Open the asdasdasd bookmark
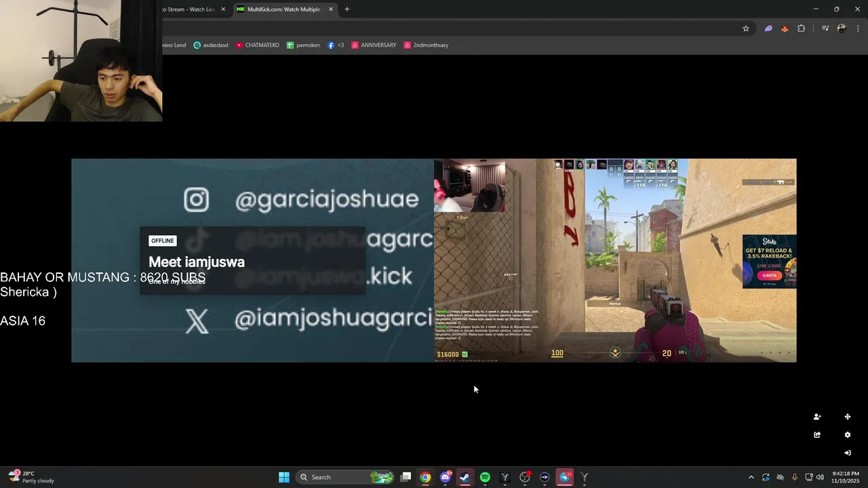This screenshot has width=868, height=488. (x=211, y=45)
